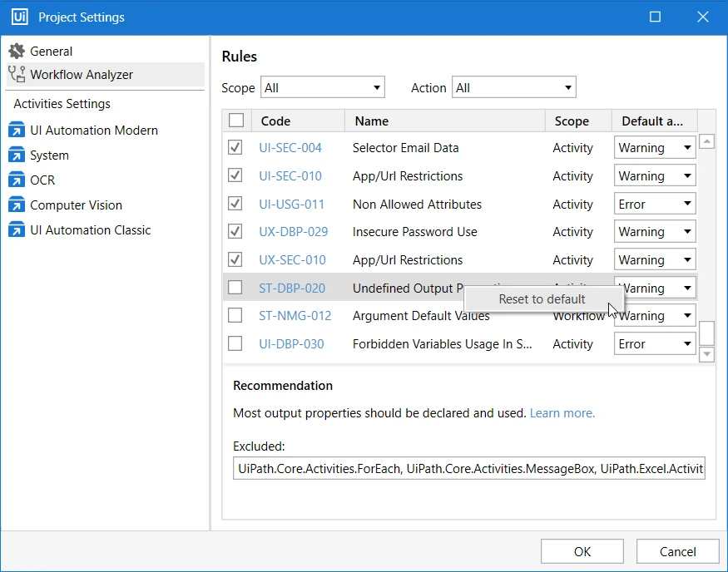Uncheck the UX-SEC-010 rule checkbox
Viewport: 728px width, 572px height.
(235, 259)
